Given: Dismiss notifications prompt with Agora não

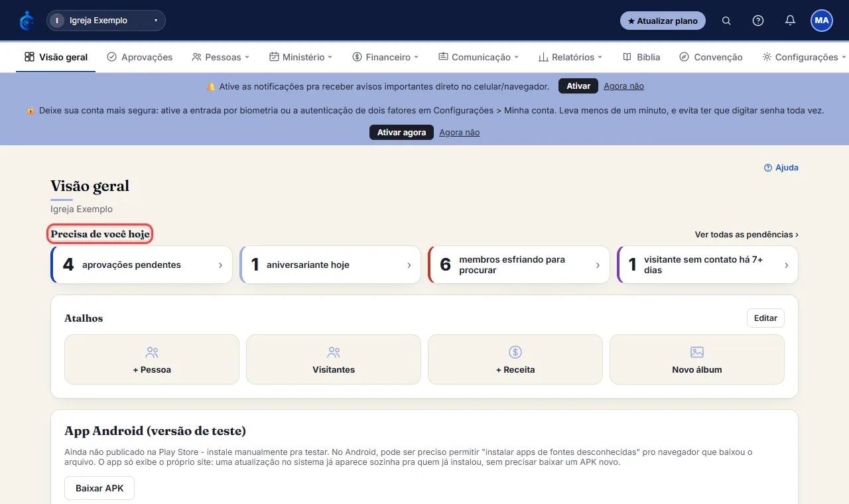Looking at the screenshot, I should [x=623, y=86].
